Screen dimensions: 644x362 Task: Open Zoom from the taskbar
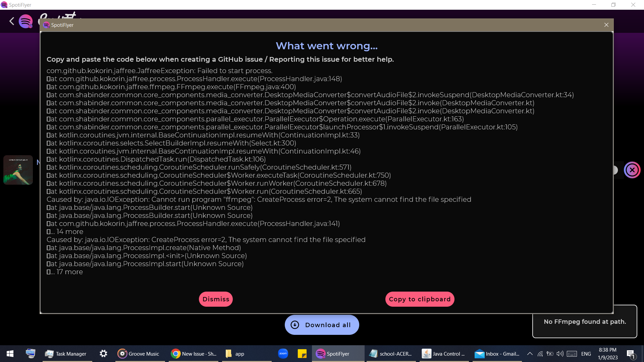(283, 354)
